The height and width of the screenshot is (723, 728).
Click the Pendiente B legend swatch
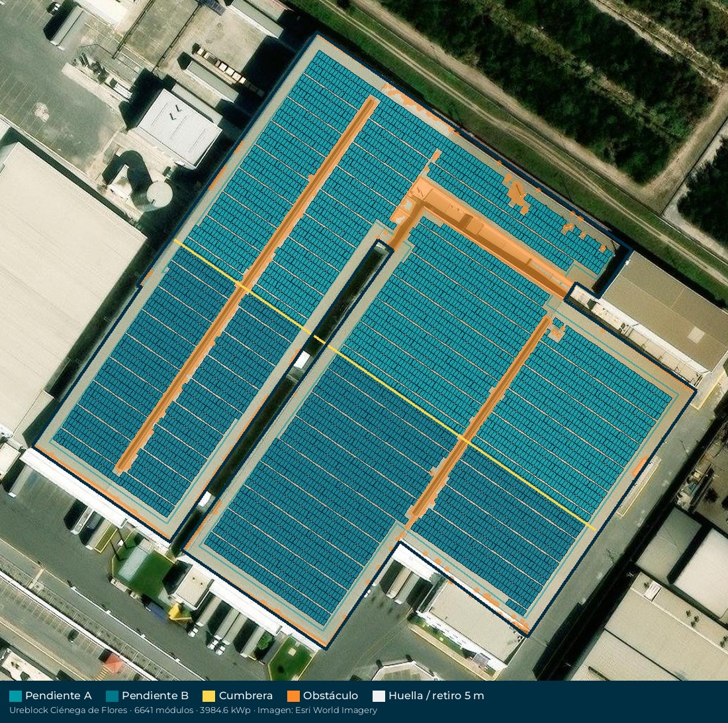[x=112, y=696]
